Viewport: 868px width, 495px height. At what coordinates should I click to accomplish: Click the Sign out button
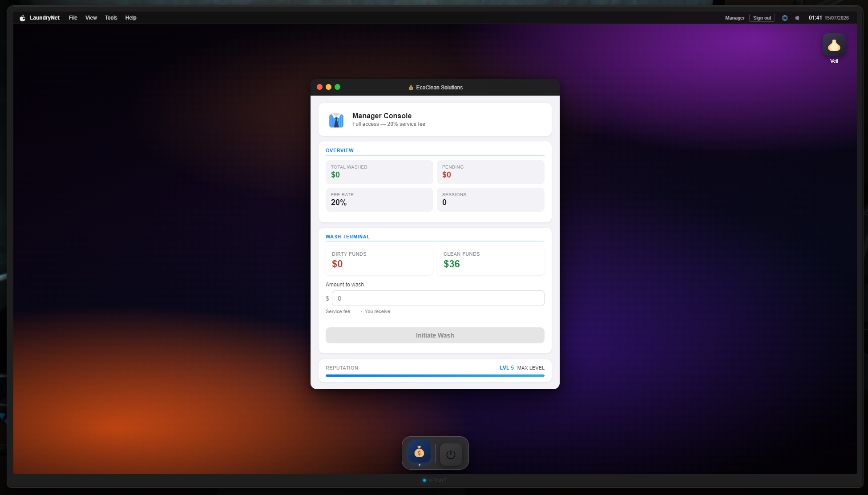pyautogui.click(x=762, y=18)
